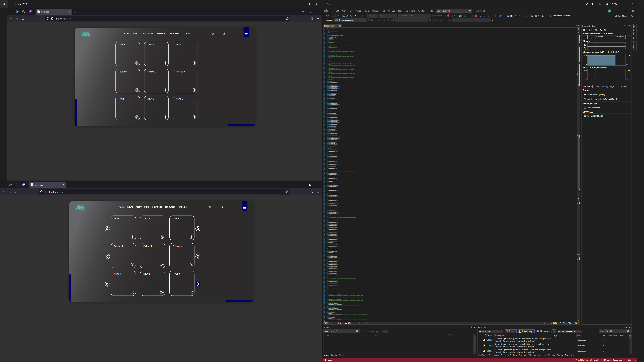644x362 pixels.
Task: Bookmark page with star in top browser
Action: pyautogui.click(x=287, y=18)
